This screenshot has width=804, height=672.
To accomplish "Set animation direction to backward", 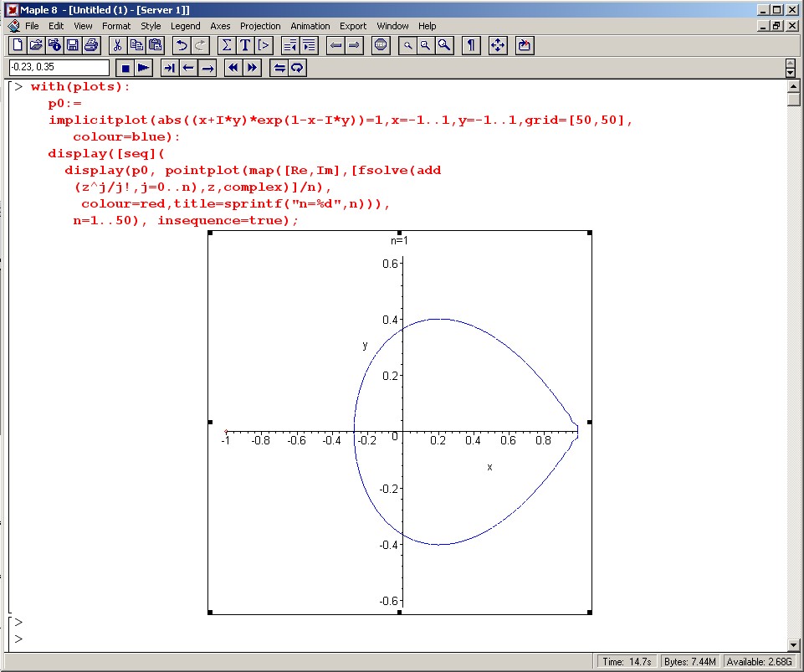I will coord(189,68).
